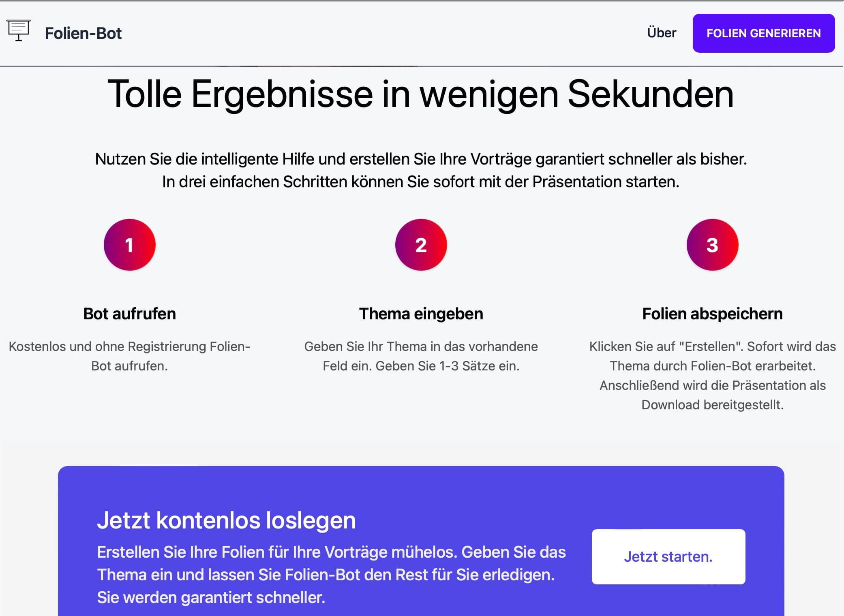Screen dimensions: 844x616
Task: Click the Jetzt starten button
Action: click(668, 556)
